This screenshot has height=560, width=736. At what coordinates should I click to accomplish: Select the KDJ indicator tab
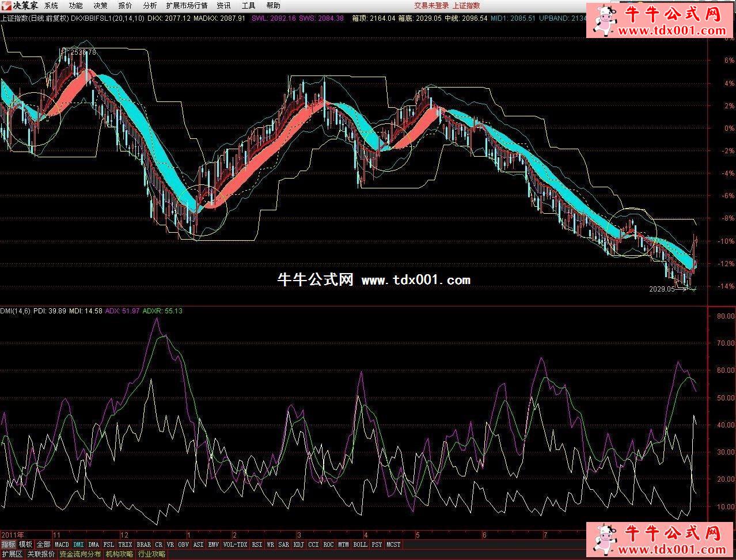click(298, 544)
